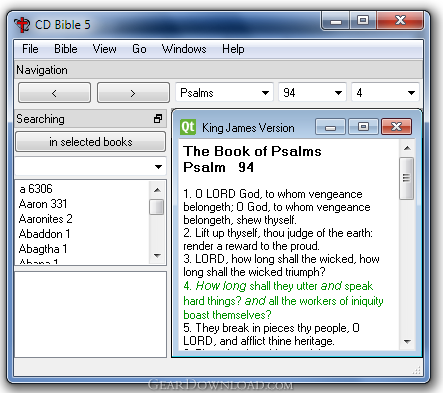
Task: Select word 'a 6306' in list
Action: 36,189
